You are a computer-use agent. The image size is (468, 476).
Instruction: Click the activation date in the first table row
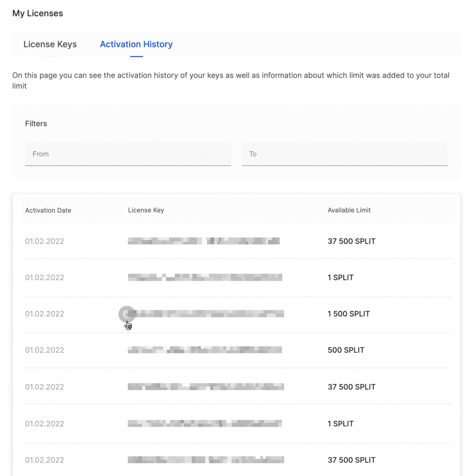pyautogui.click(x=45, y=241)
